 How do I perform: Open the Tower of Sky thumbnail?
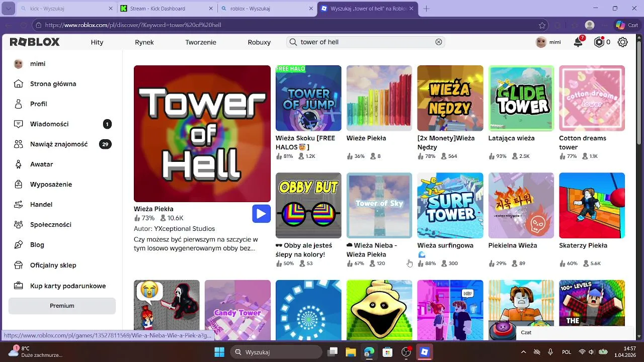pos(379,206)
